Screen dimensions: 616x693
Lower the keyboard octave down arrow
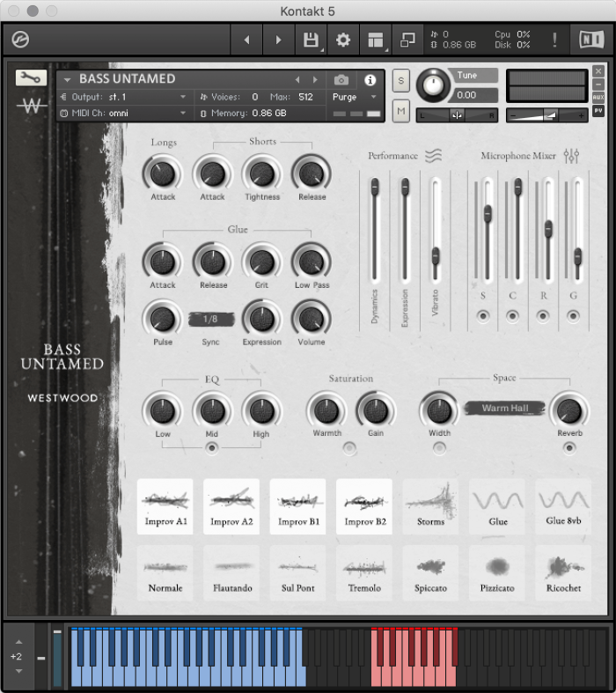(x=18, y=671)
